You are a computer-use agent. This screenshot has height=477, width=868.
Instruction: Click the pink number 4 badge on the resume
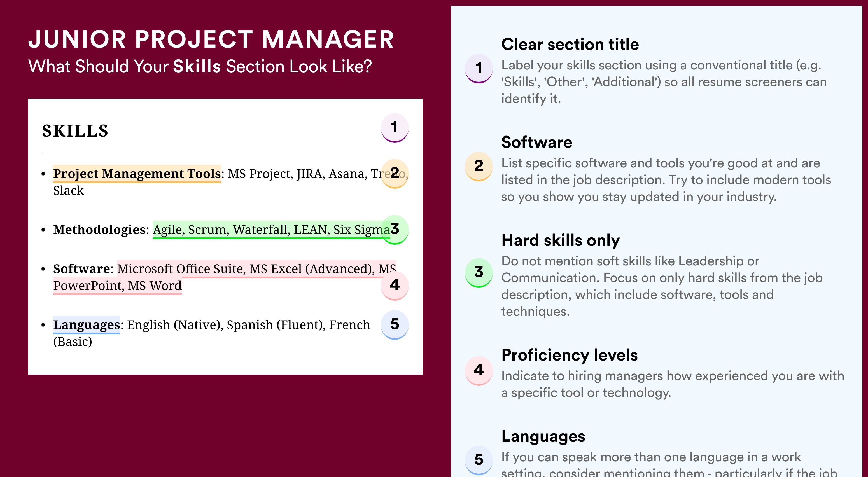(395, 285)
